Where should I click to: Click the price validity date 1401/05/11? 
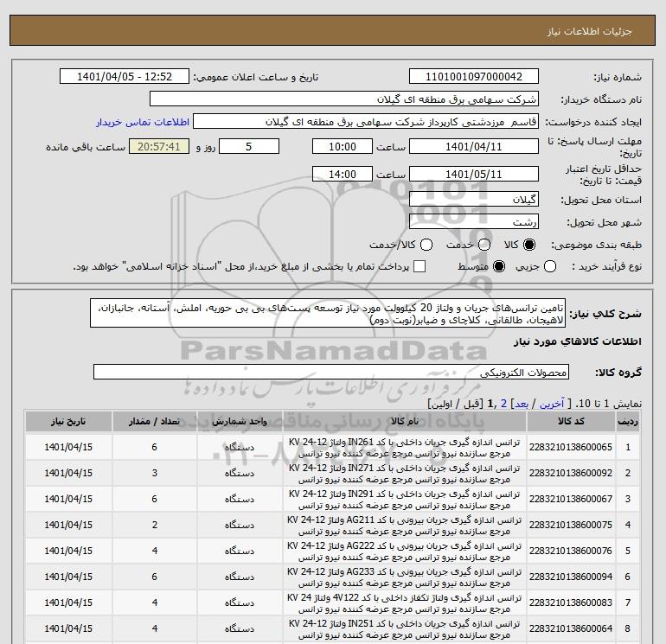[474, 174]
